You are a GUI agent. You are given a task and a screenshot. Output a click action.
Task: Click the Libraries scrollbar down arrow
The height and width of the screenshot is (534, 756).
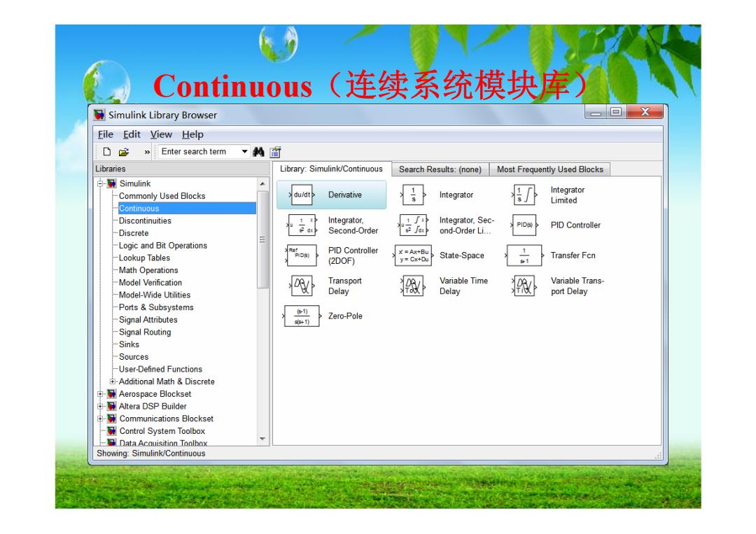[262, 439]
